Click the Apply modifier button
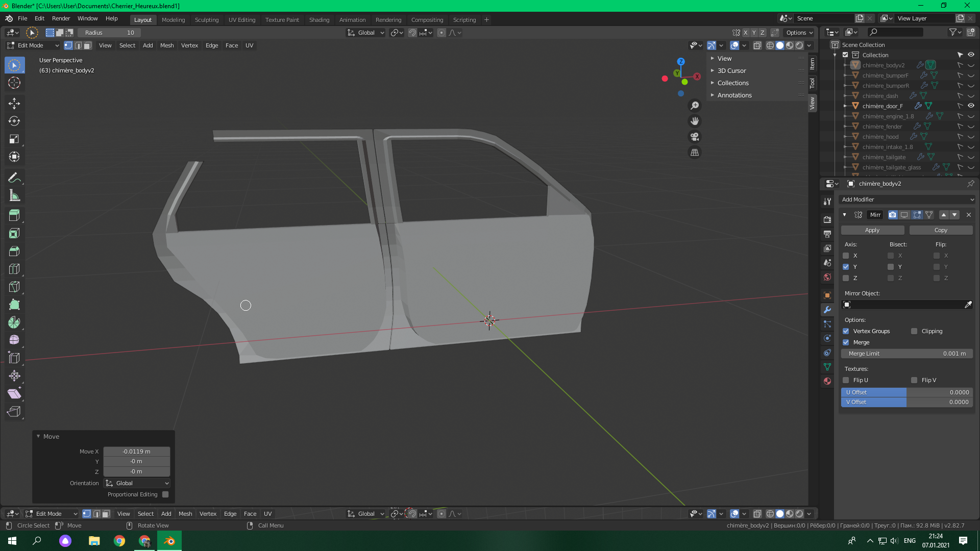This screenshot has width=980, height=551. point(872,230)
